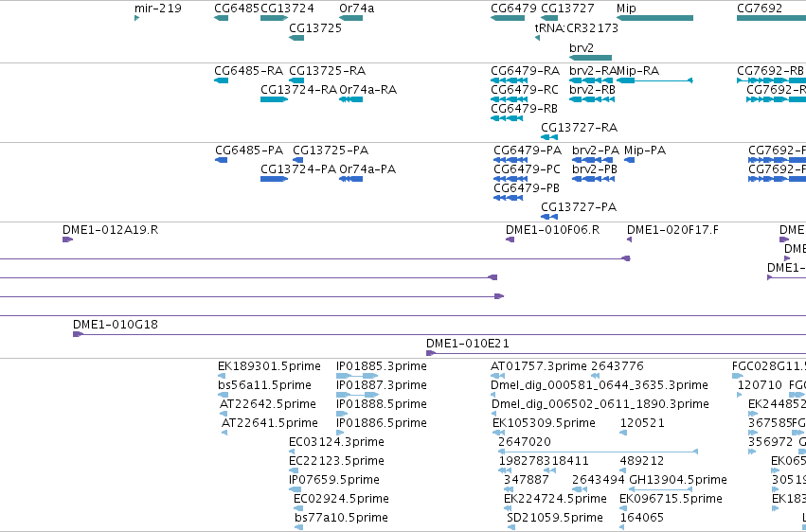Select EST EK105309.5prime
Screen dimensions: 806x532
coord(544,424)
